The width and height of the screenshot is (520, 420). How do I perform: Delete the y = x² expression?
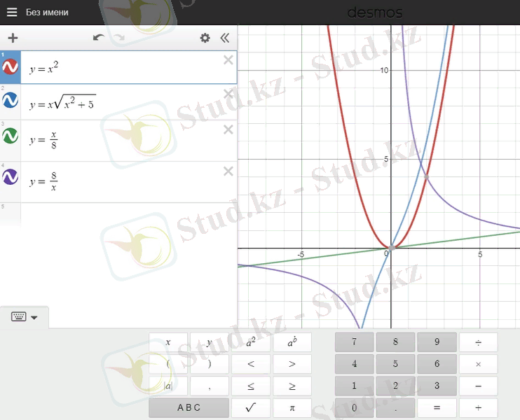(228, 60)
